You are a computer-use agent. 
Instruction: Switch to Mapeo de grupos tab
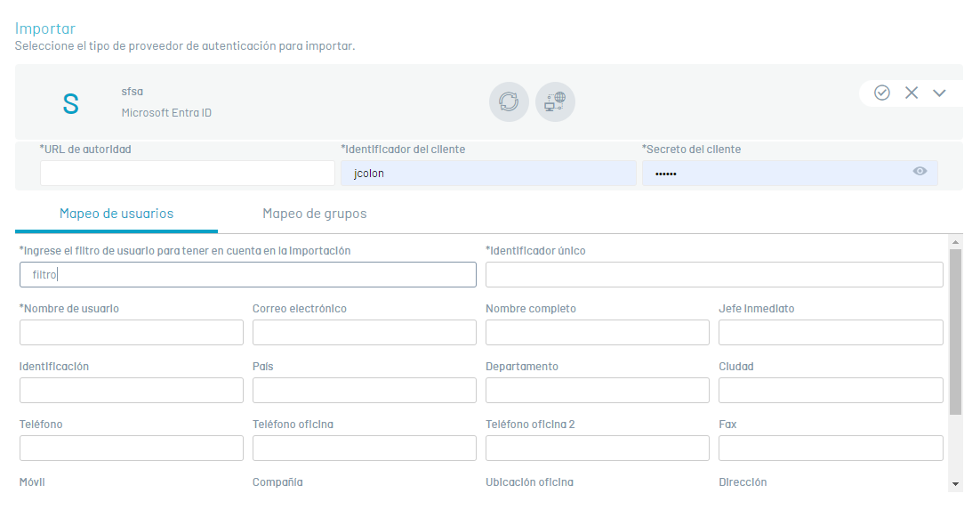pyautogui.click(x=315, y=214)
